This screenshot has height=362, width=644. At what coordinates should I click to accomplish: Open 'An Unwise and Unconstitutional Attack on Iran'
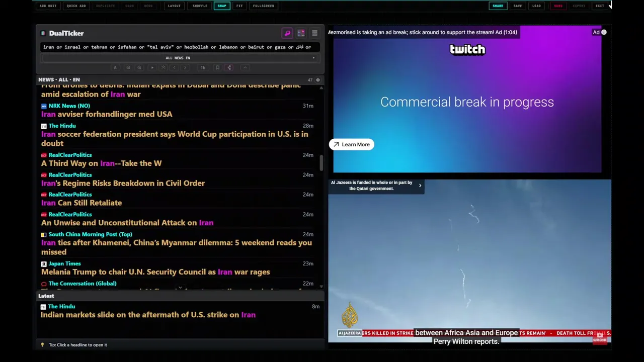[127, 223]
